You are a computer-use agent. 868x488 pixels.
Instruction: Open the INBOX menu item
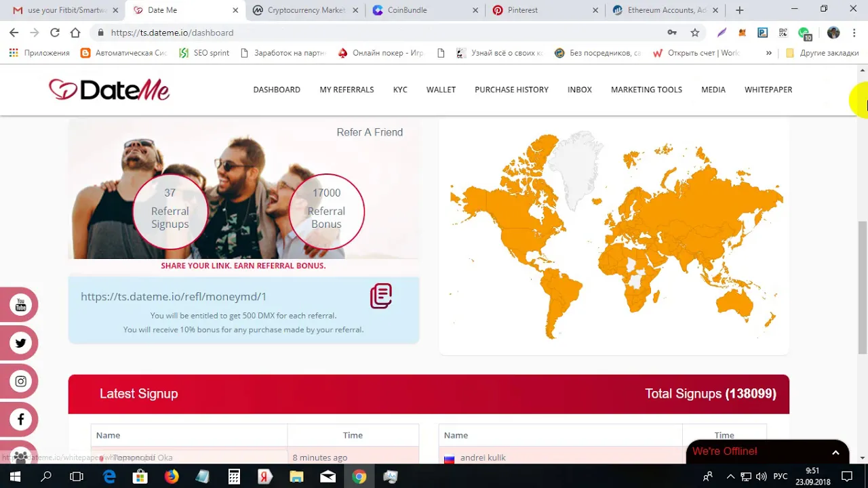(580, 89)
